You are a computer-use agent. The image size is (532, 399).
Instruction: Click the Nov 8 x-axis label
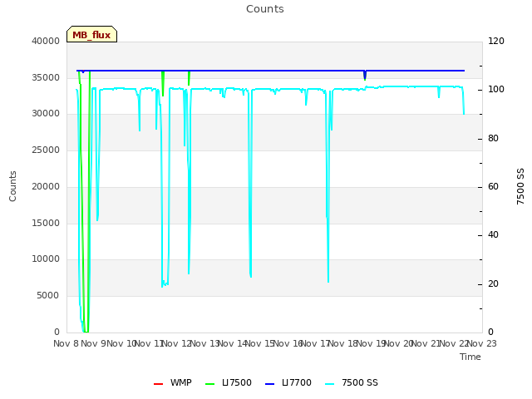point(66,343)
